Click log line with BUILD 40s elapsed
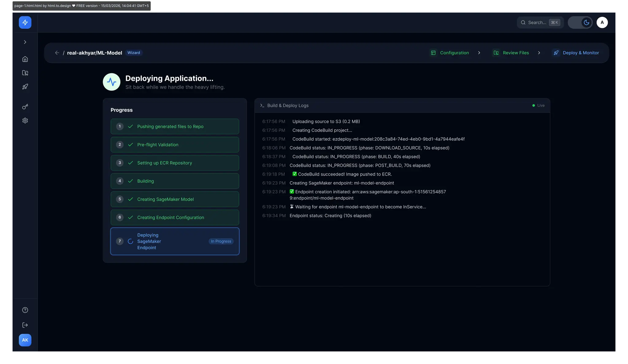 356,157
